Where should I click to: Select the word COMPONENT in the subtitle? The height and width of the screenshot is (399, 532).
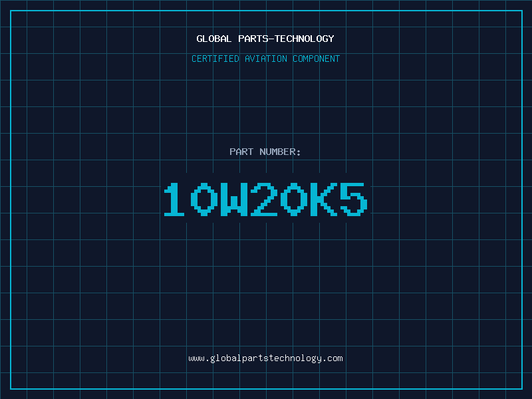[x=317, y=59]
